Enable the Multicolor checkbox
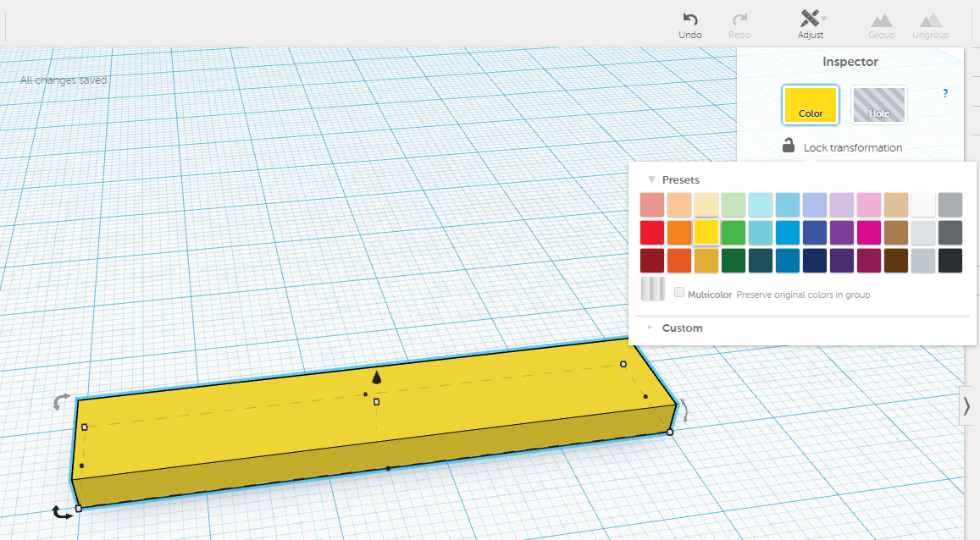 point(679,293)
